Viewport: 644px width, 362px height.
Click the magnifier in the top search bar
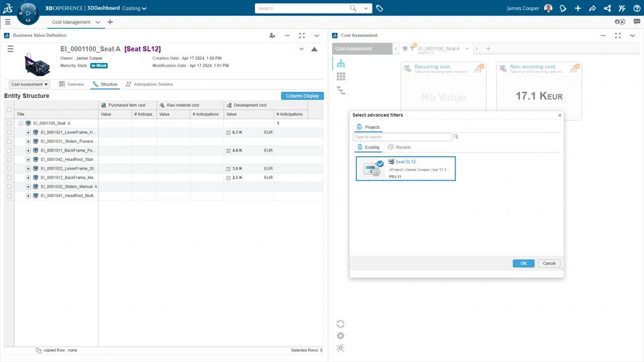click(353, 8)
